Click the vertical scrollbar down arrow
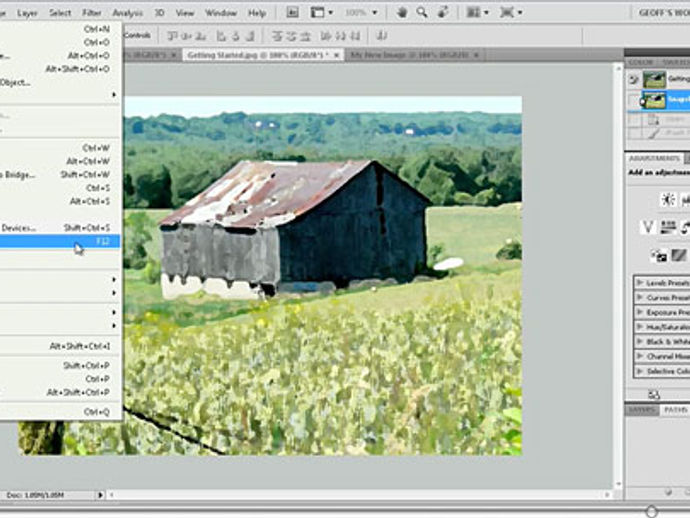Viewport: 690px width, 518px height. coord(618,484)
